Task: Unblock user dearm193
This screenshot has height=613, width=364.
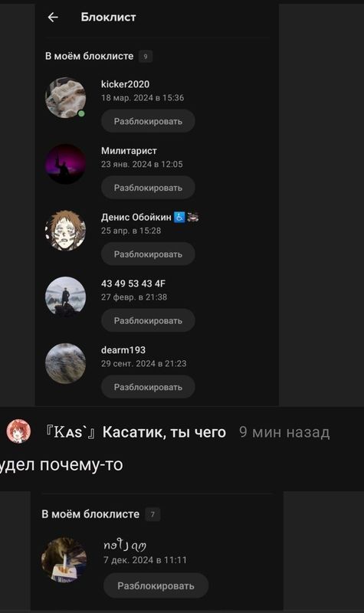Action: [x=148, y=387]
